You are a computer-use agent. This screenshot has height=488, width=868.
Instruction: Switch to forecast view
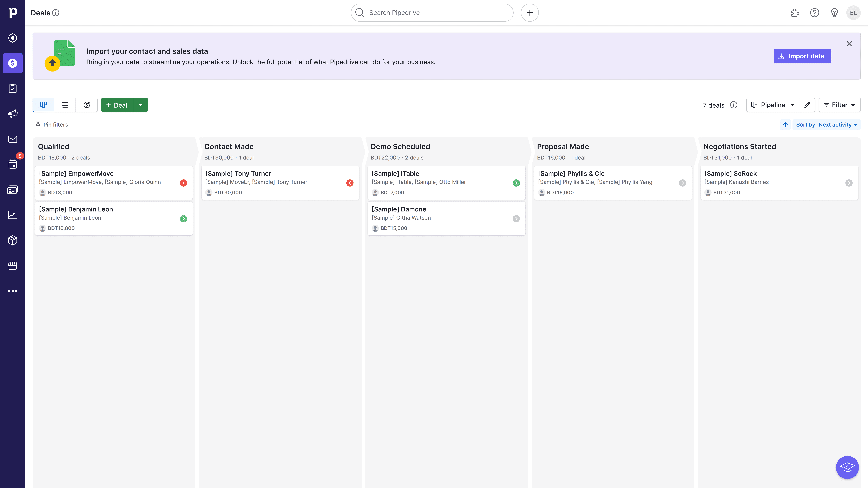click(x=87, y=105)
